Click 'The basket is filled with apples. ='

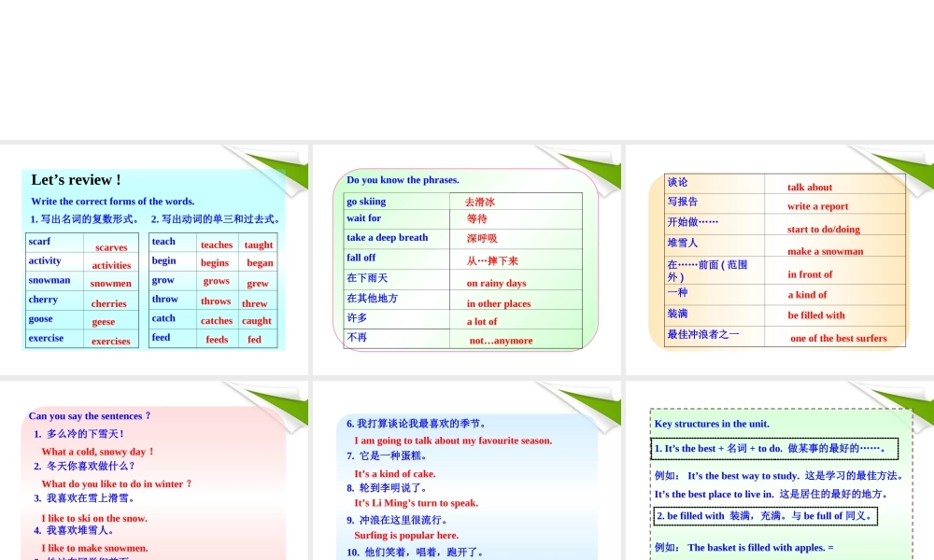pos(760,548)
